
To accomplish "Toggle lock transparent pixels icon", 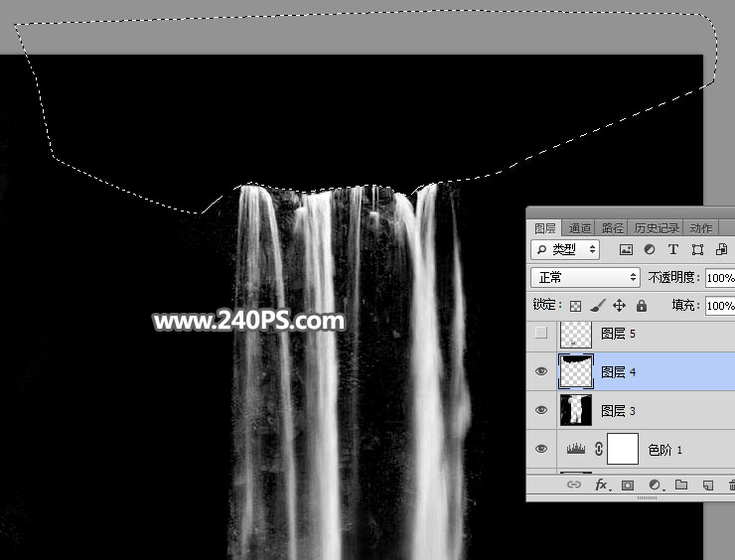I will click(x=575, y=306).
